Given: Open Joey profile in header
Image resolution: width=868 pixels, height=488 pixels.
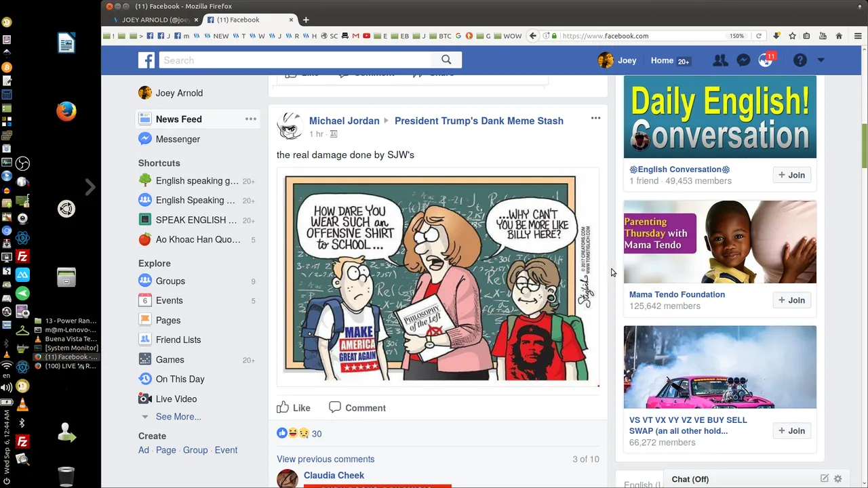Looking at the screenshot, I should click(617, 60).
